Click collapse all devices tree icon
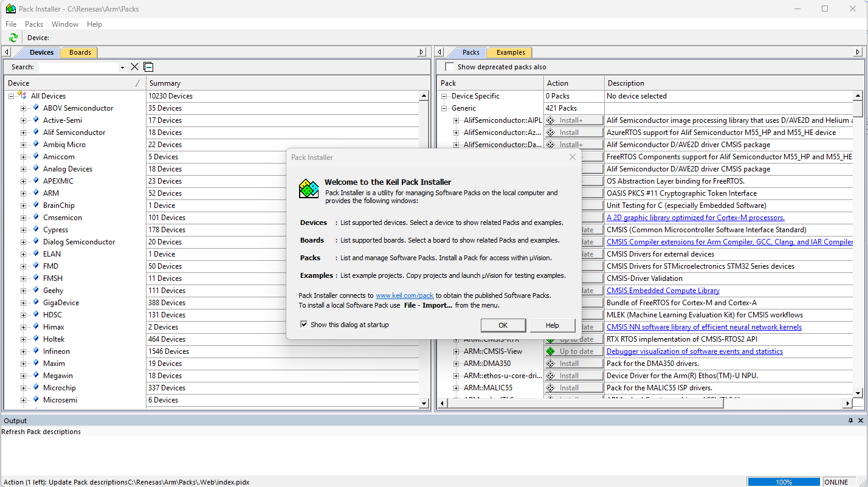Viewport: 868px width, 487px height. 149,67
